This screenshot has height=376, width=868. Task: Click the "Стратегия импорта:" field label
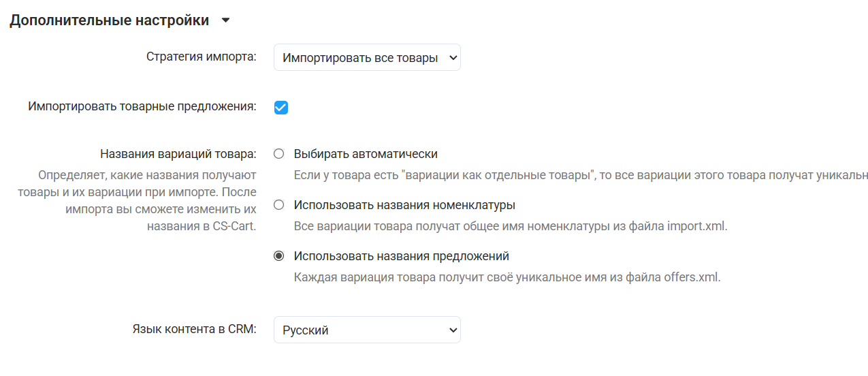[201, 57]
